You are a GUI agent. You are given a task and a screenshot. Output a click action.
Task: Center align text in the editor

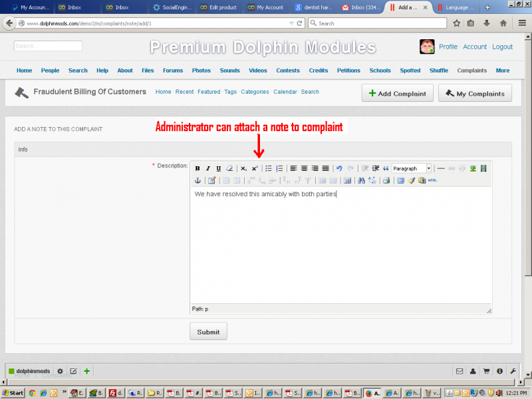pyautogui.click(x=305, y=169)
